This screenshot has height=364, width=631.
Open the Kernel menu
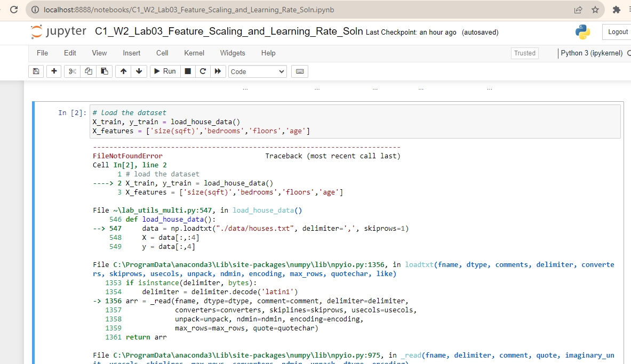point(194,53)
